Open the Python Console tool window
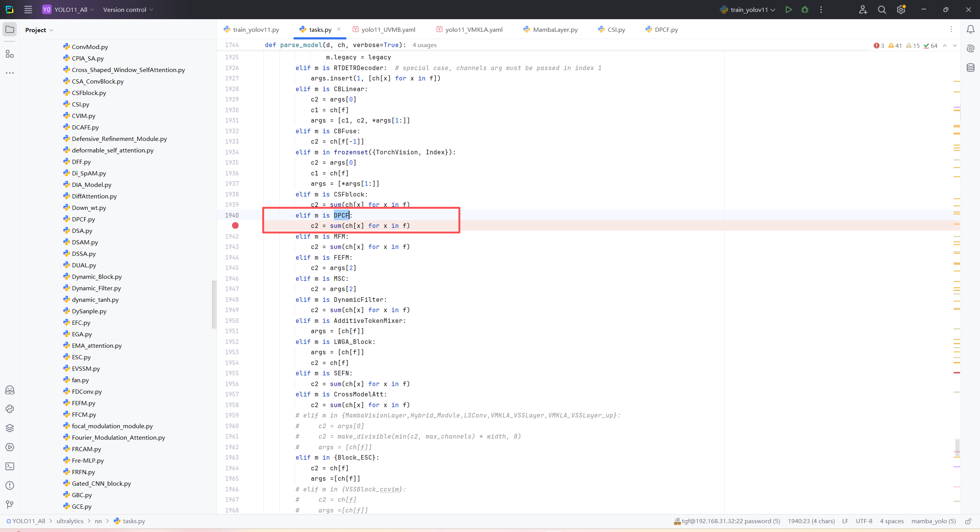 (x=10, y=409)
